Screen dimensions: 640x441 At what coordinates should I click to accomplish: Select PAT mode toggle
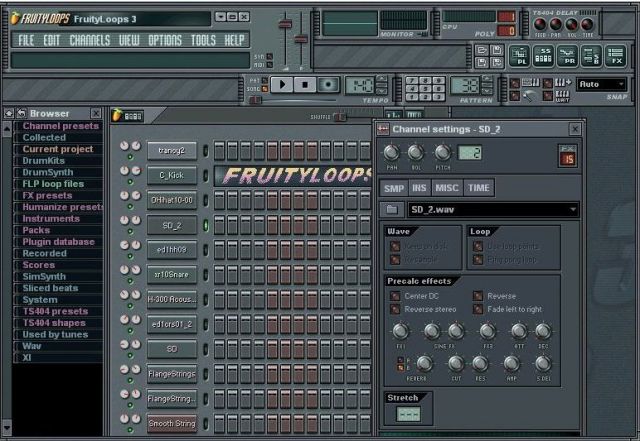point(264,80)
